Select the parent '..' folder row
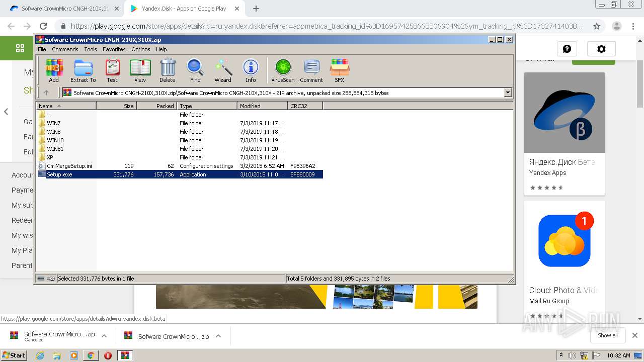The height and width of the screenshot is (362, 644). click(x=180, y=115)
